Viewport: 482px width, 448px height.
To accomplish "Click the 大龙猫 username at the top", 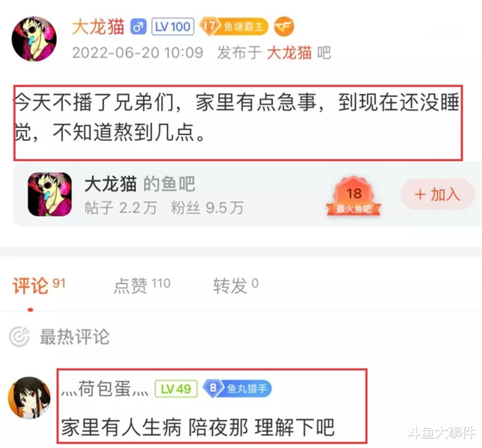I will pos(98,27).
